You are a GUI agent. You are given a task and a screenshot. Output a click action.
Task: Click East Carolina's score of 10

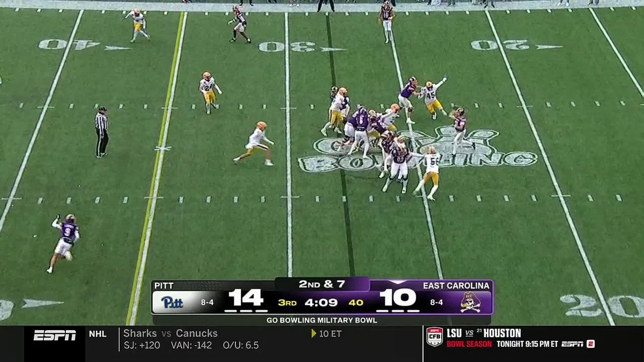click(398, 298)
